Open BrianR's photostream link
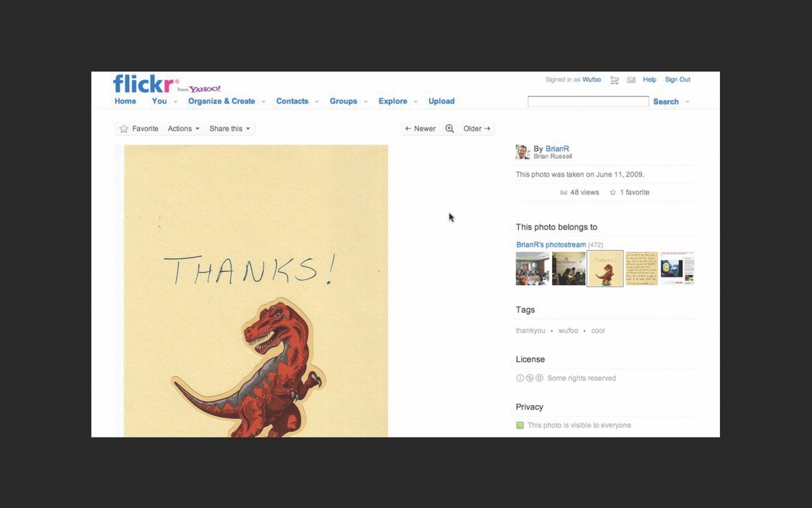This screenshot has height=508, width=812. click(551, 245)
